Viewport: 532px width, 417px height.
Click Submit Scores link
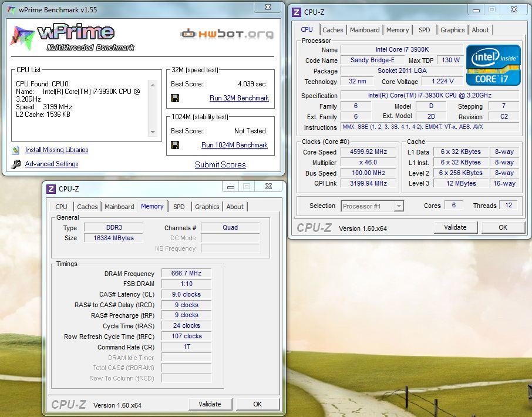(220, 165)
